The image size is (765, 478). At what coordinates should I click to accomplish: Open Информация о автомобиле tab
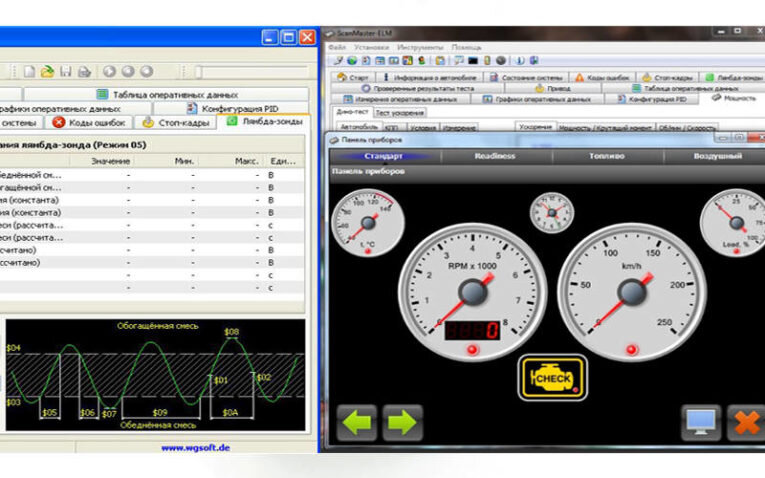[430, 77]
